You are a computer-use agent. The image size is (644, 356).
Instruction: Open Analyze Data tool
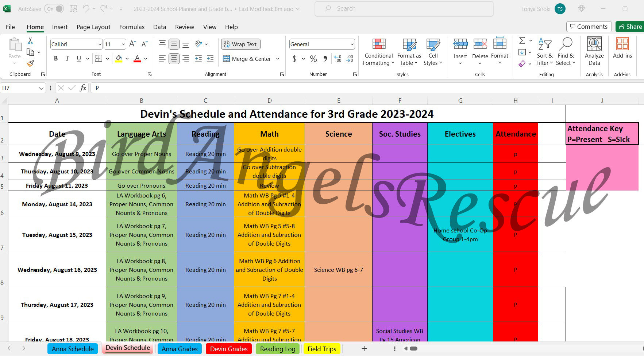[594, 51]
